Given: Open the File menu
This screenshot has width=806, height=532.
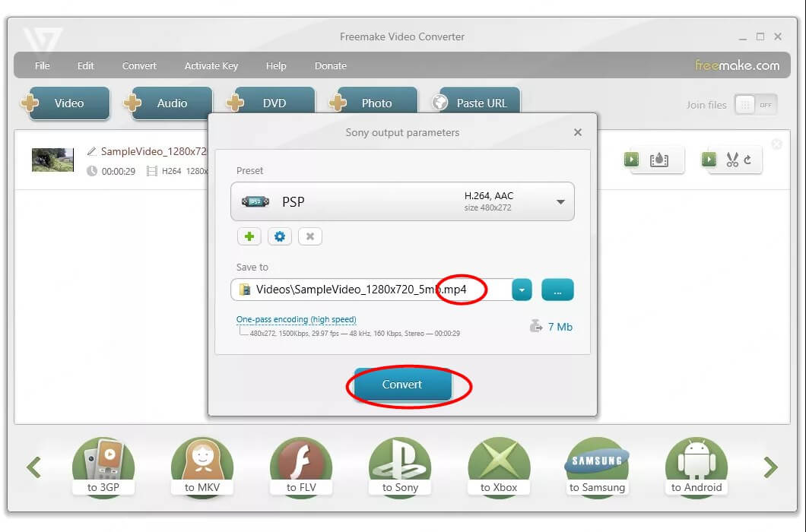Looking at the screenshot, I should pyautogui.click(x=42, y=66).
